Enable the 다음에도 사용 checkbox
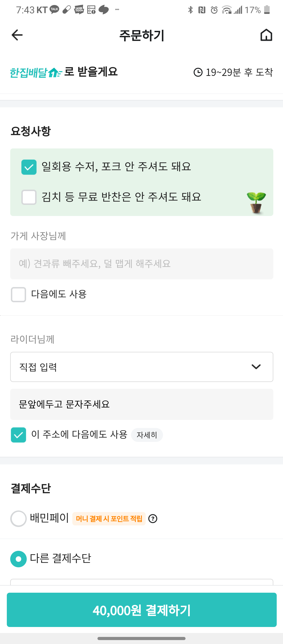The width and height of the screenshot is (283, 644). pyautogui.click(x=18, y=295)
